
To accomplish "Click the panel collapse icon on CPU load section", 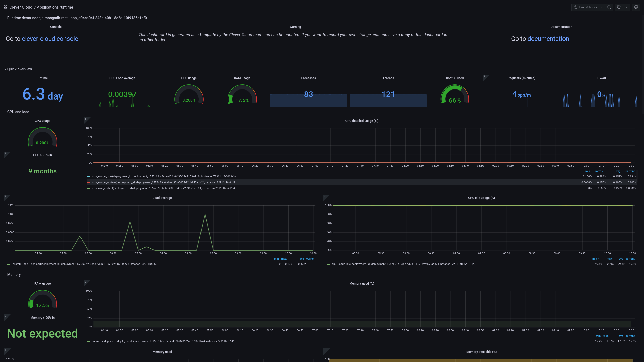I will [5, 112].
